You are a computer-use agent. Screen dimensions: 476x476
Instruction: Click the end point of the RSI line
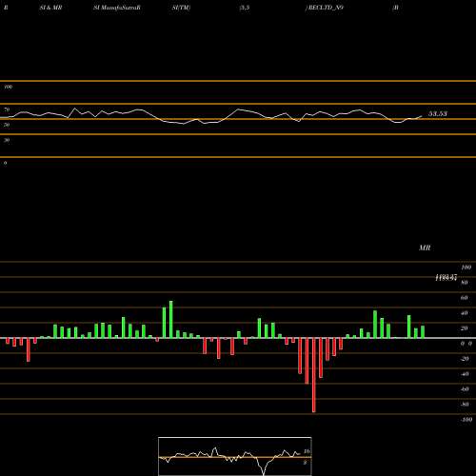pyautogui.click(x=422, y=116)
